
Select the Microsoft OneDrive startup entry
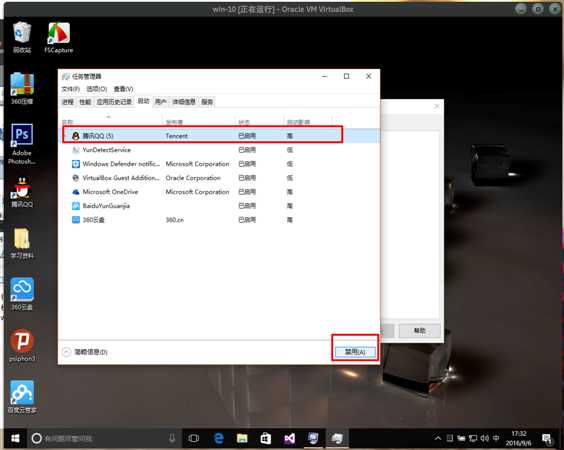tap(220, 192)
